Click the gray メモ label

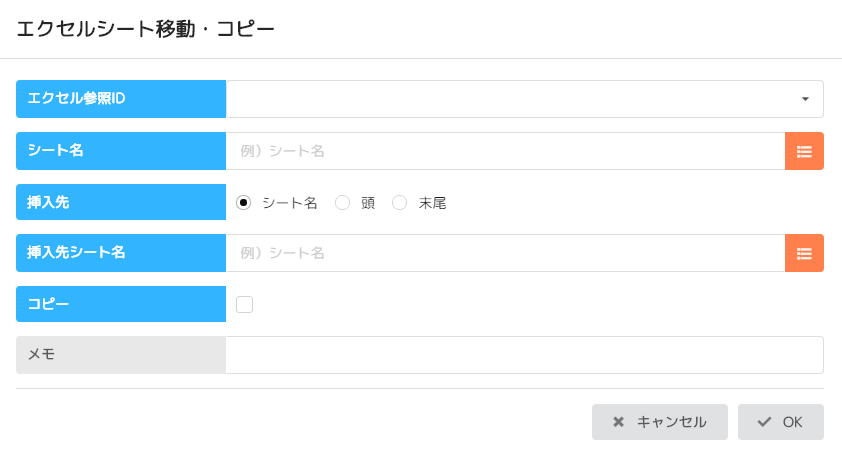coord(121,355)
